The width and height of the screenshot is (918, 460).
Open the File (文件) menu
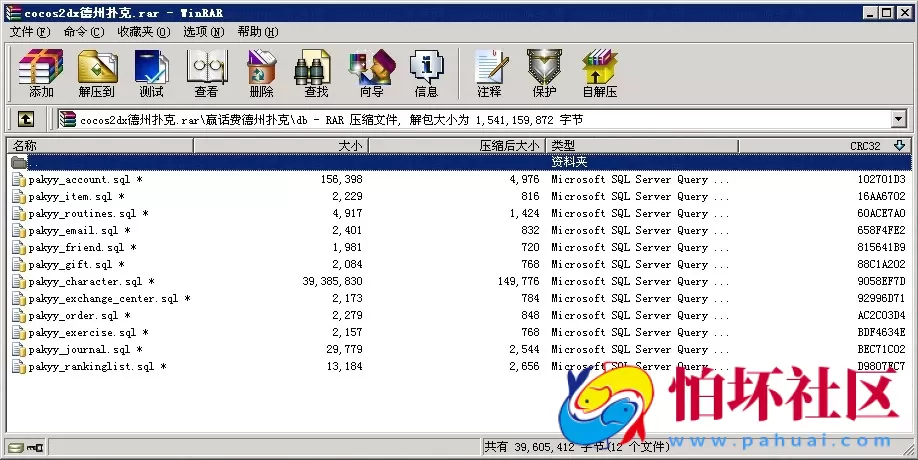pyautogui.click(x=30, y=32)
